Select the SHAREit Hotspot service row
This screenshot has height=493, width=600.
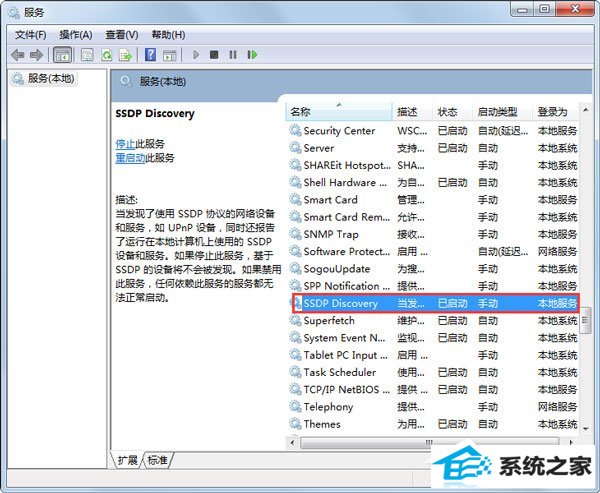point(433,165)
